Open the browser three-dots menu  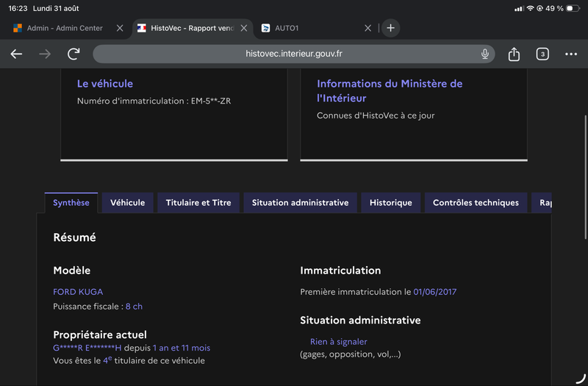(571, 54)
